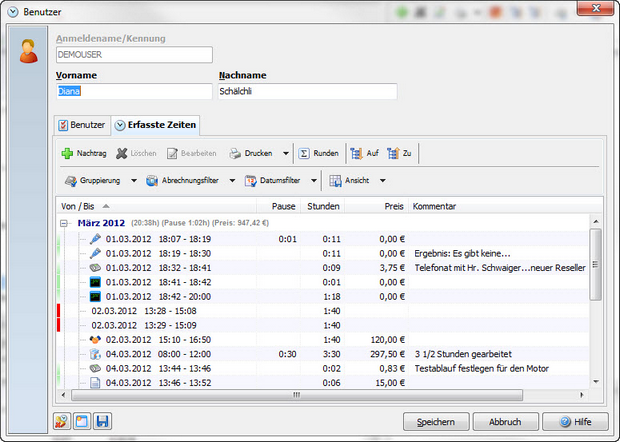This screenshot has height=442, width=620.
Task: Click the horizontal scrollbar thumb
Action: tap(297, 395)
